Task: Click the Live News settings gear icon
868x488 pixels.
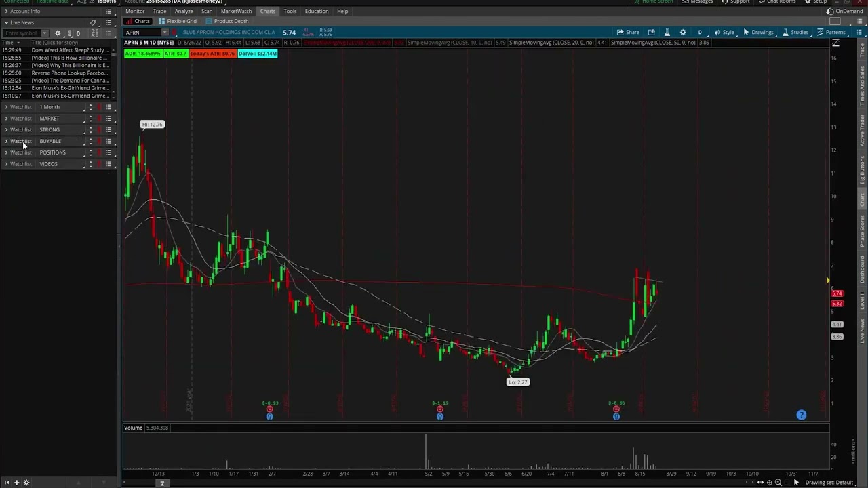Action: 58,33
